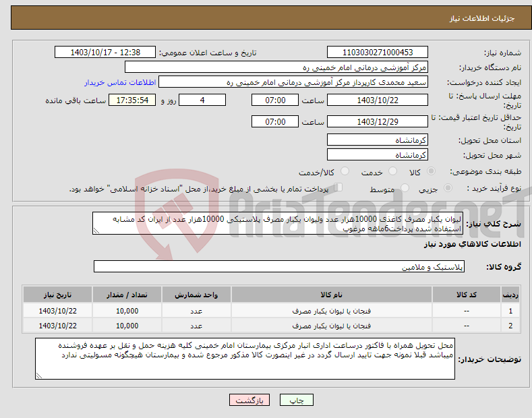Click the تعداد / مقدار column header

(127, 295)
